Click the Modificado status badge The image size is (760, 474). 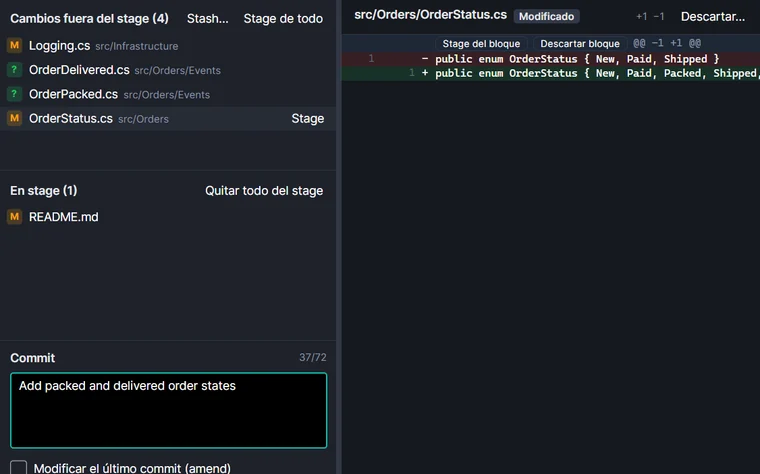pyautogui.click(x=546, y=16)
